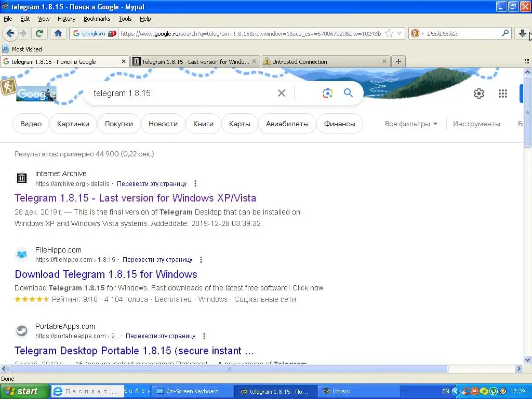The width and height of the screenshot is (532, 399).
Task: Open options menu for PortableApps result
Action: click(204, 336)
